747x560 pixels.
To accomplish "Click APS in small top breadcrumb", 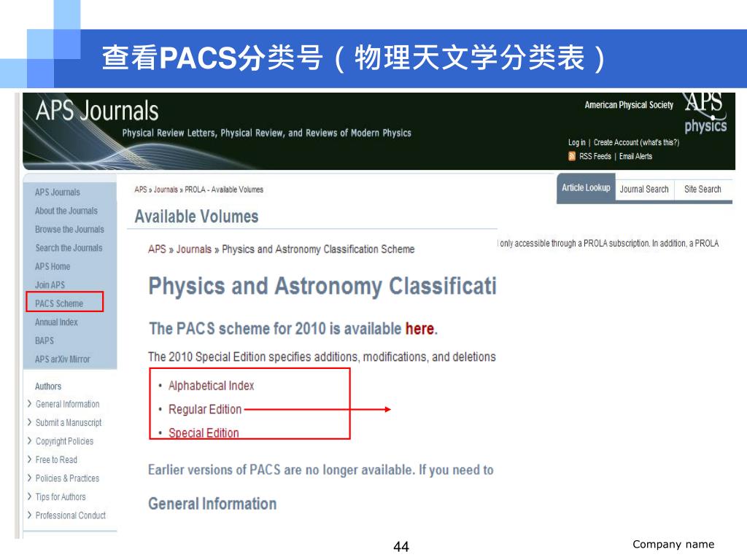I will click(141, 190).
